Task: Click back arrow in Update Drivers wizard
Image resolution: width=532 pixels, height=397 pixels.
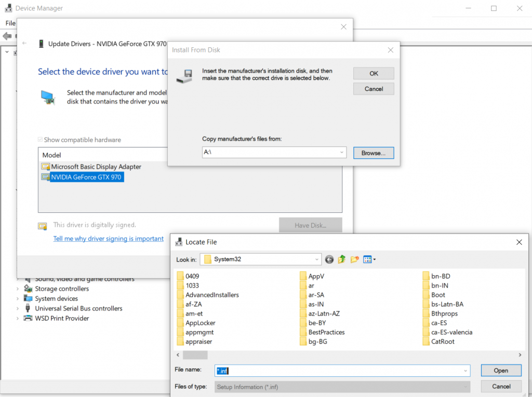Action: coord(24,43)
